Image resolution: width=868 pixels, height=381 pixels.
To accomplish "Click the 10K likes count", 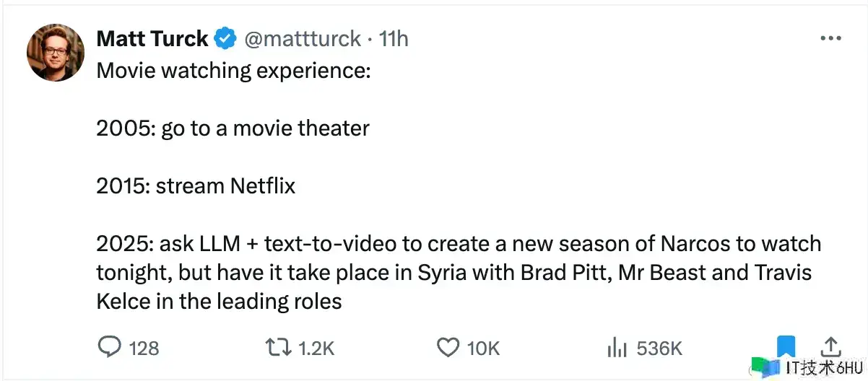I will pos(483,349).
